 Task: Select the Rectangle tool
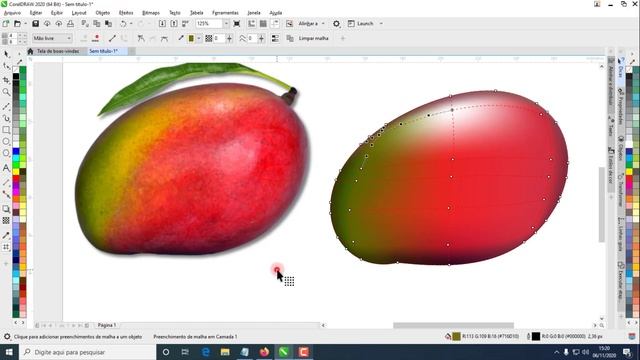pos(6,130)
